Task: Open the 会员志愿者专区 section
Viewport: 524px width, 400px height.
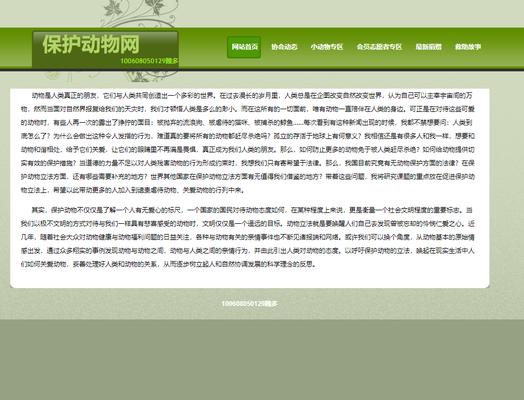Action: 379,47
